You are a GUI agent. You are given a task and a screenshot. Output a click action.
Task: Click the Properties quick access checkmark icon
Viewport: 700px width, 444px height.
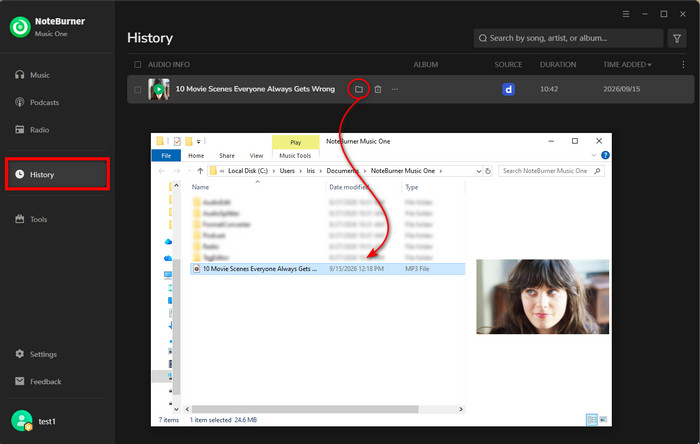(x=177, y=141)
